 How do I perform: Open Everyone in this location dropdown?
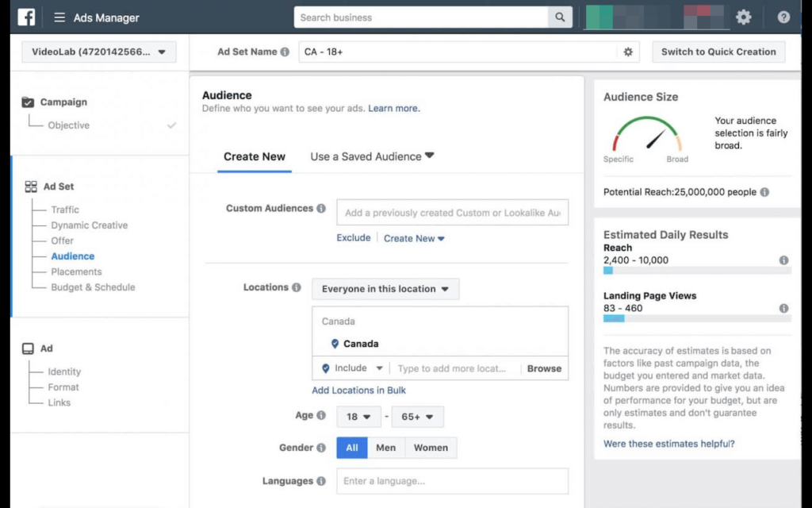coord(385,289)
